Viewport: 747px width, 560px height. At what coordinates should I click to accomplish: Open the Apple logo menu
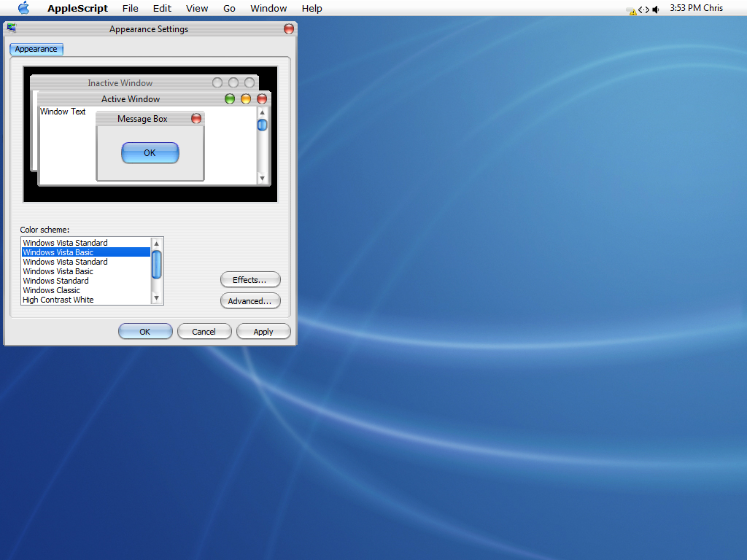(23, 8)
